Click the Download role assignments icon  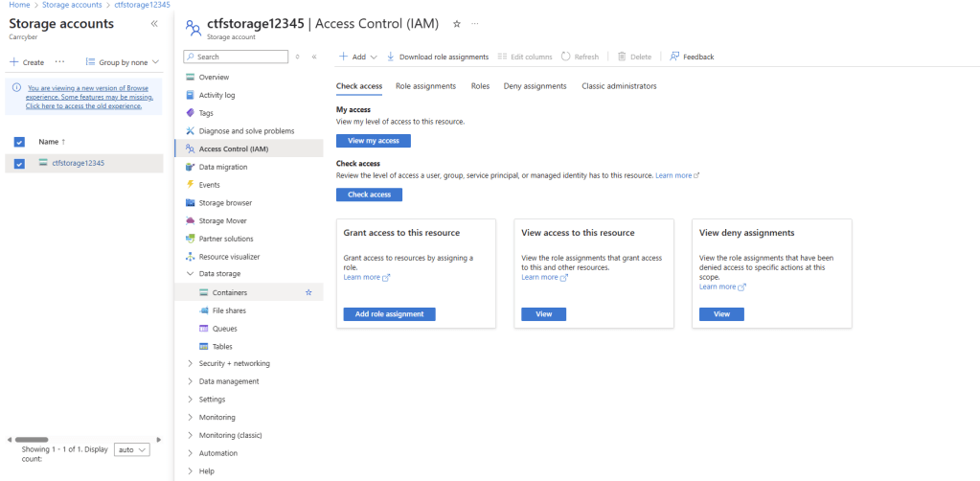[391, 57]
